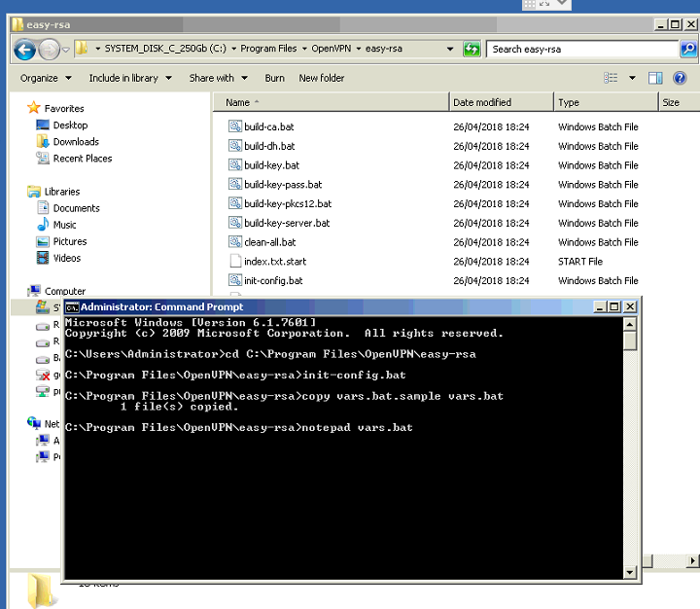Expand the Include in library dropdown
The height and width of the screenshot is (609, 700).
coord(129,78)
